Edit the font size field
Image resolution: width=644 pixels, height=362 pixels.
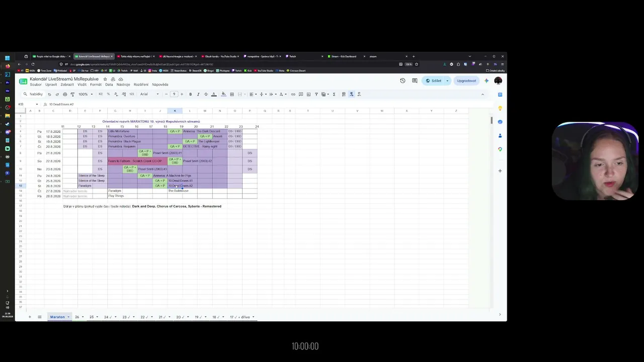click(174, 94)
